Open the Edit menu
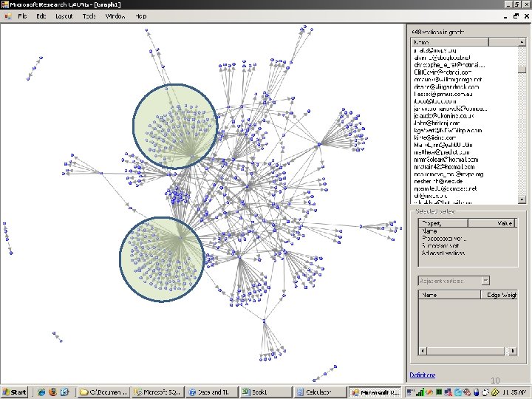532x399 pixels. 41,16
